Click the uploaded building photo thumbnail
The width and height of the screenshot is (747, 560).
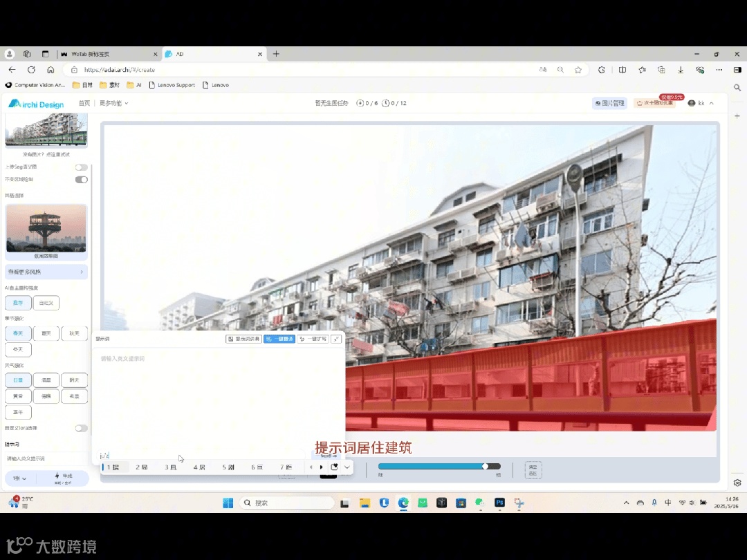point(46,129)
